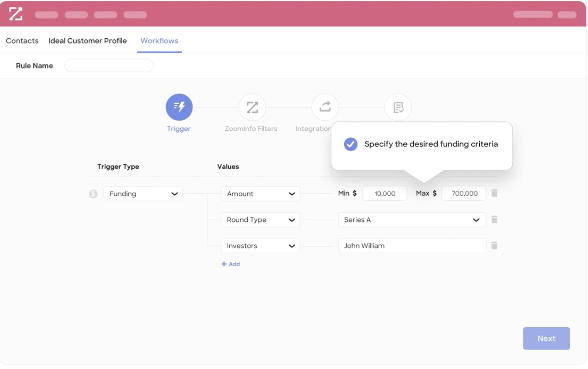Select the final checklist step icon
The width and height of the screenshot is (588, 369).
(x=398, y=107)
